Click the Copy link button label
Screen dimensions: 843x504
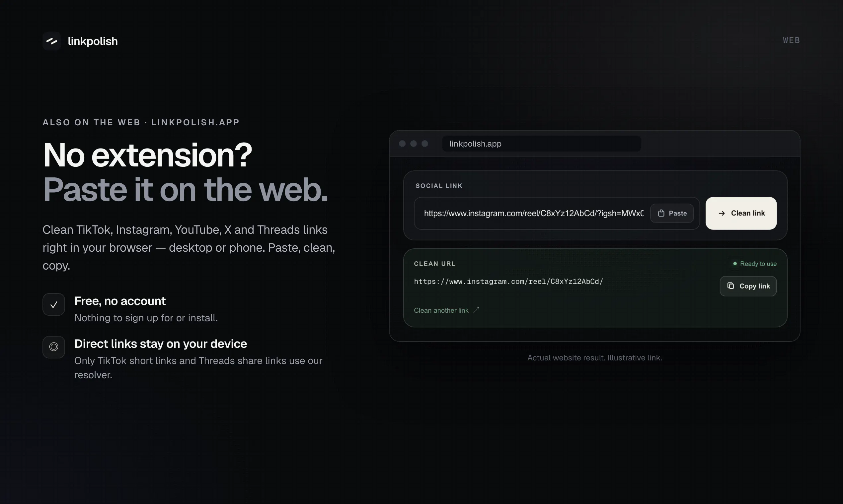tap(755, 286)
